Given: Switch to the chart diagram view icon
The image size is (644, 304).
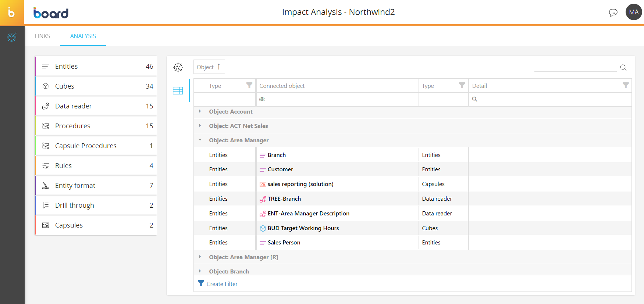Looking at the screenshot, I should coord(178,67).
